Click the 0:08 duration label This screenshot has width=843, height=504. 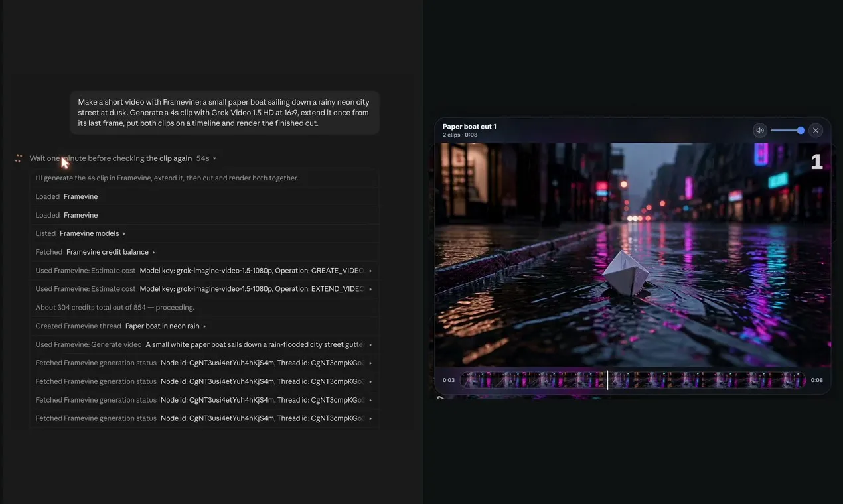pos(817,380)
